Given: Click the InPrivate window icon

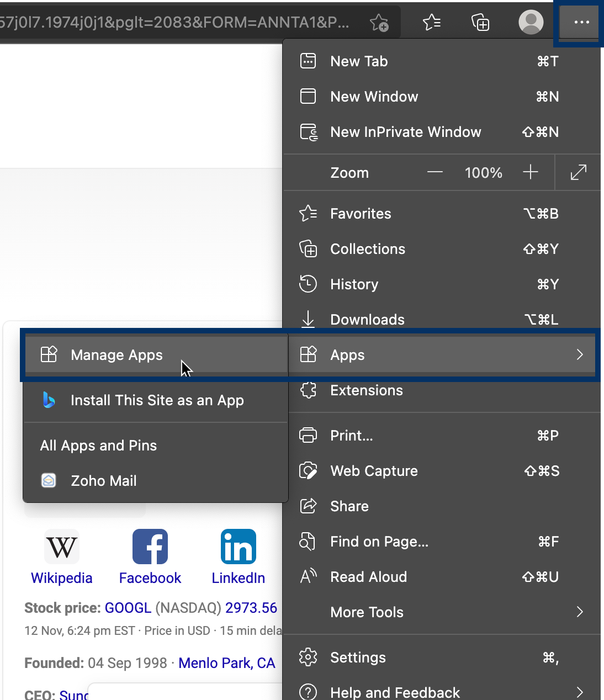Looking at the screenshot, I should pos(309,132).
